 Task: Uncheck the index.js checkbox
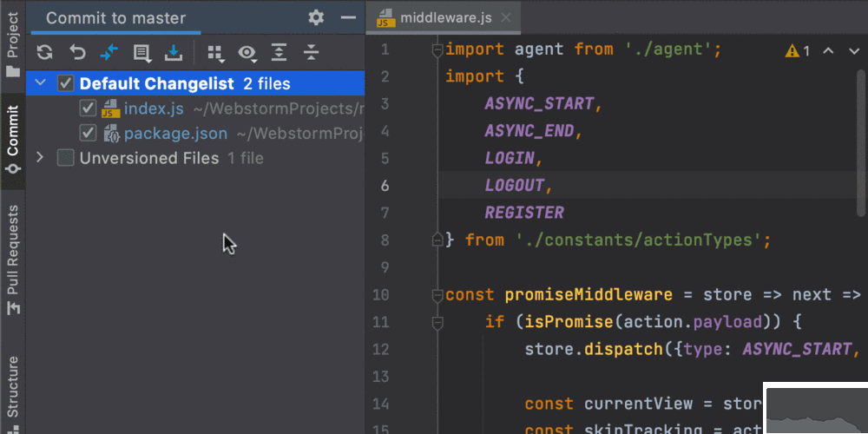pos(88,108)
